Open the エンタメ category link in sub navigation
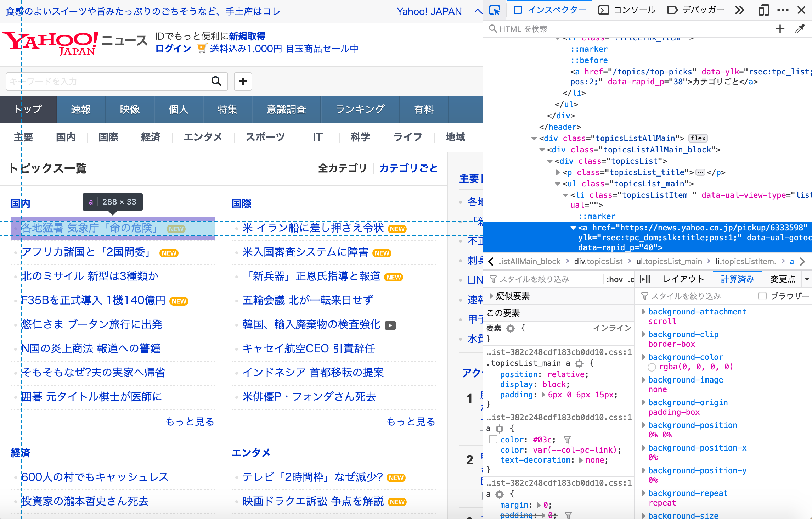Viewport: 812px width, 519px height. click(203, 137)
